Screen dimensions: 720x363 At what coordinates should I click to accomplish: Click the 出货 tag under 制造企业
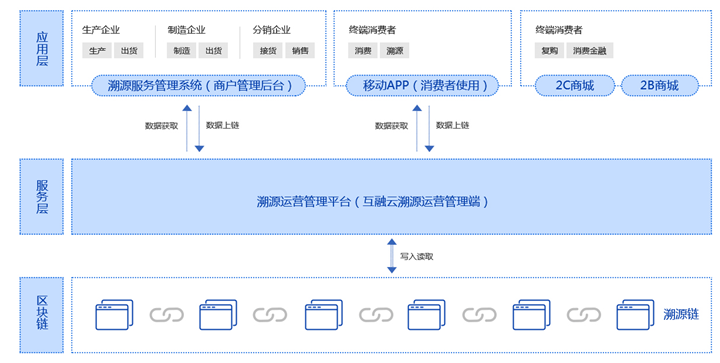(214, 50)
